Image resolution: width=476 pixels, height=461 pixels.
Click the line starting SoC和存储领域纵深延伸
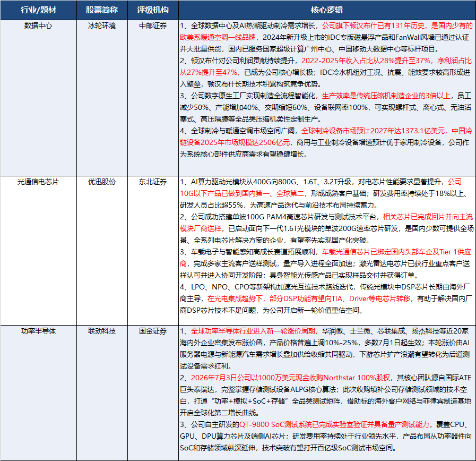(x=288, y=448)
